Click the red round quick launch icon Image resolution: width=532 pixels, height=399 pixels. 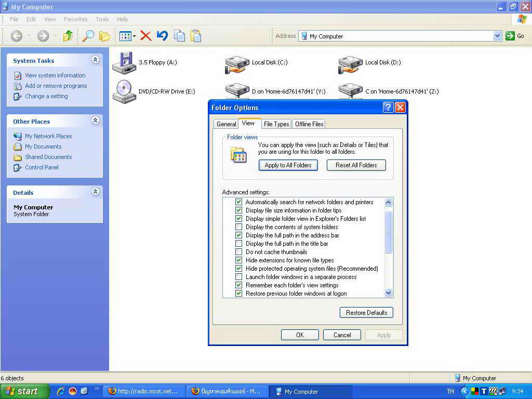click(x=73, y=391)
